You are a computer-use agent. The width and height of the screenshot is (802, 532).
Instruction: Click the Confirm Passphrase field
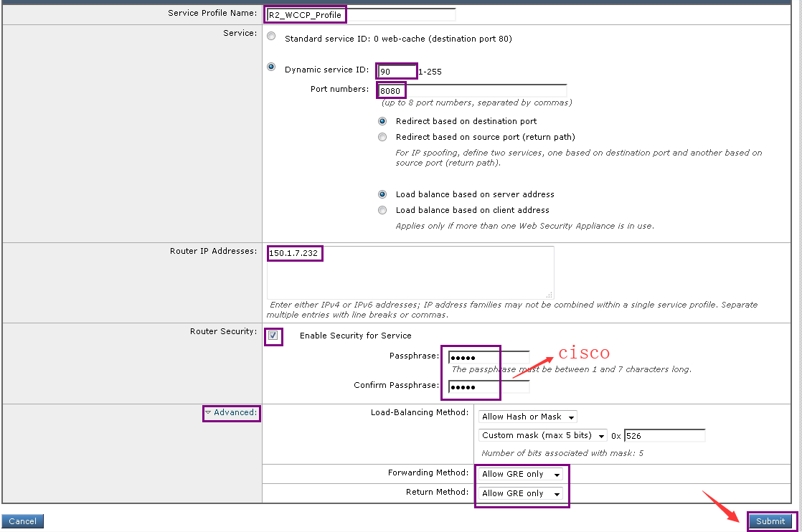click(x=489, y=387)
